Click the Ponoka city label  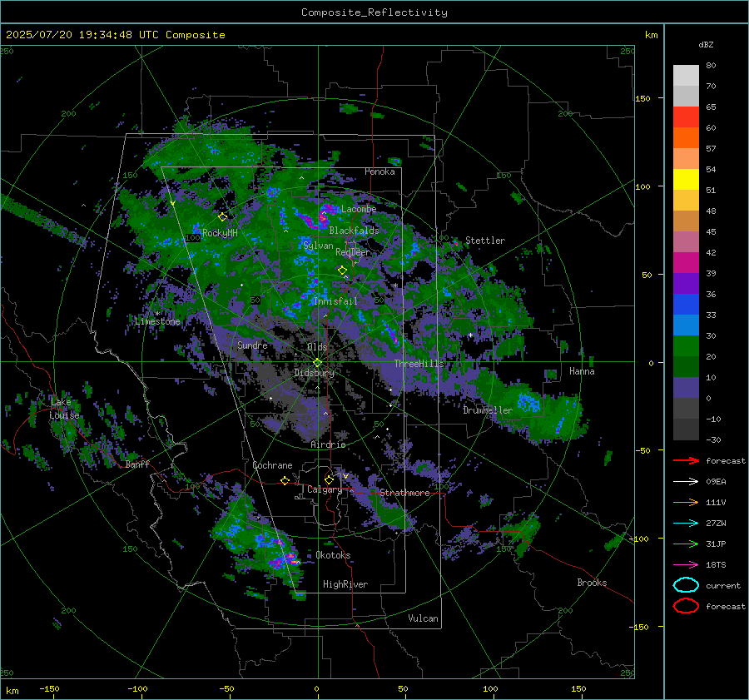point(379,171)
